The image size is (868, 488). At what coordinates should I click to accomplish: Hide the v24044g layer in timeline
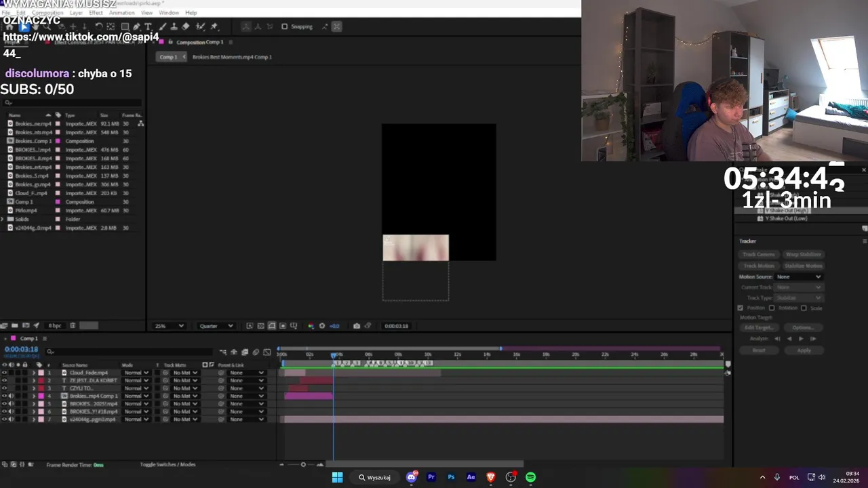(5, 420)
